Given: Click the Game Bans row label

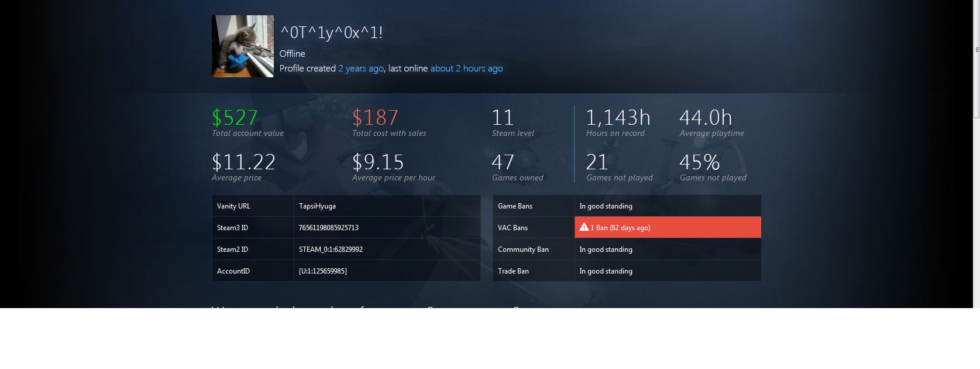Looking at the screenshot, I should [x=515, y=206].
